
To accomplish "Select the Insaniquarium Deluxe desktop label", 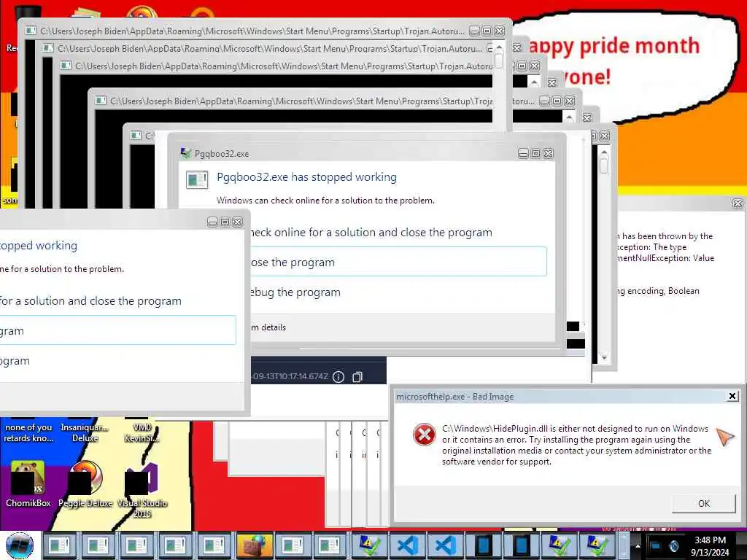I will click(85, 432).
